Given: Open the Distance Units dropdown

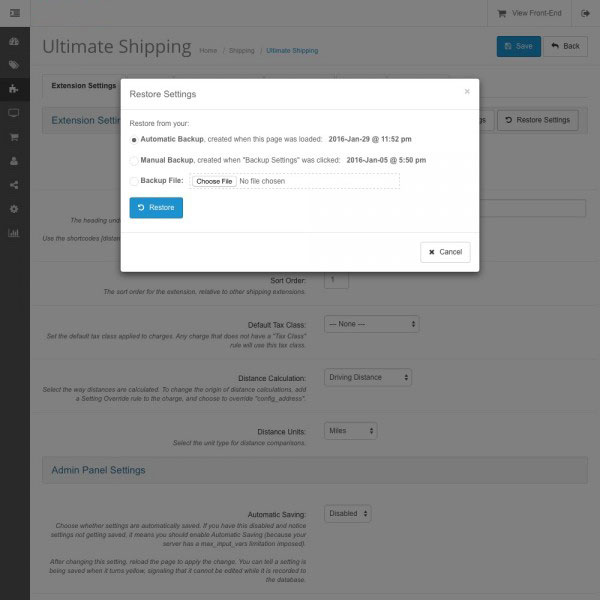Looking at the screenshot, I should [x=350, y=431].
